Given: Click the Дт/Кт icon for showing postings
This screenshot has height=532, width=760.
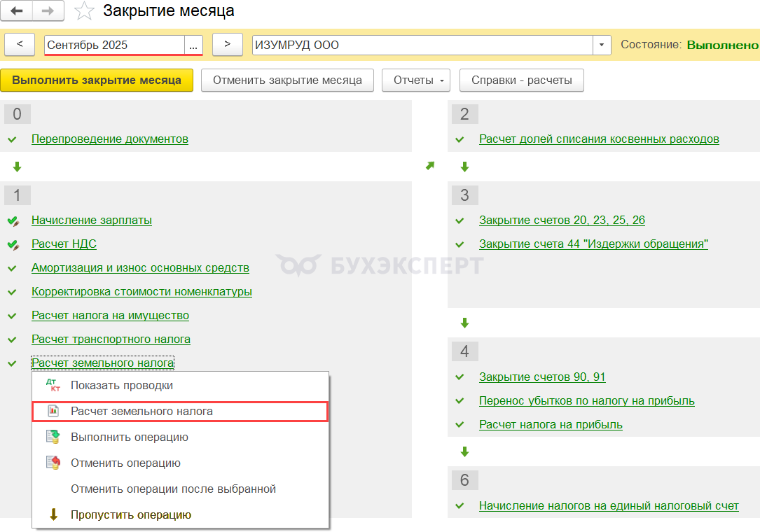Looking at the screenshot, I should (x=53, y=386).
